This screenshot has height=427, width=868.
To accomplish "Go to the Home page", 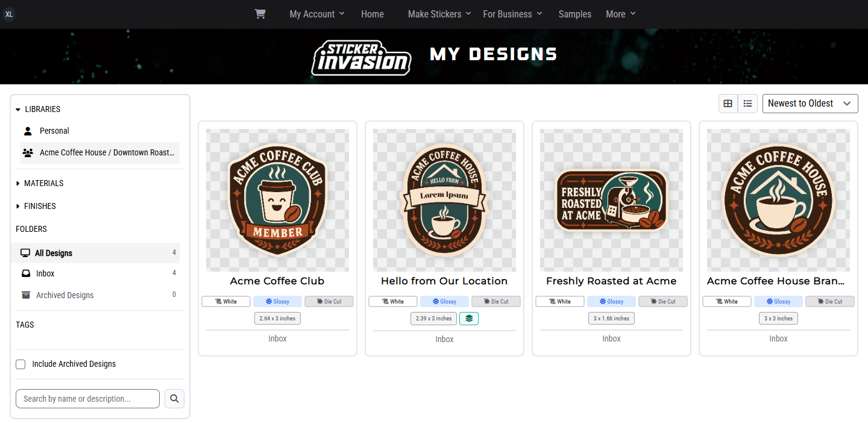I will (373, 14).
